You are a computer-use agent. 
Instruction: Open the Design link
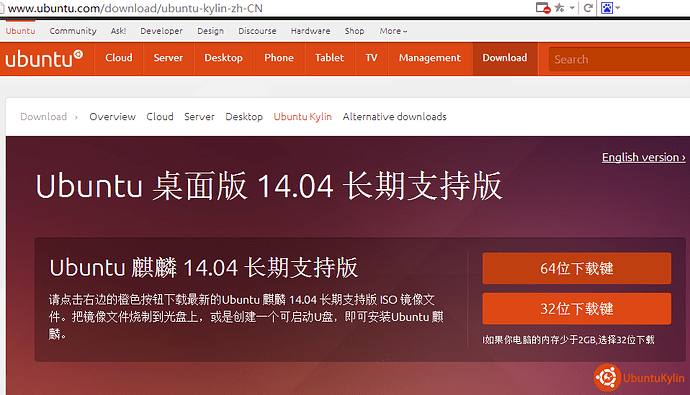pyautogui.click(x=210, y=31)
